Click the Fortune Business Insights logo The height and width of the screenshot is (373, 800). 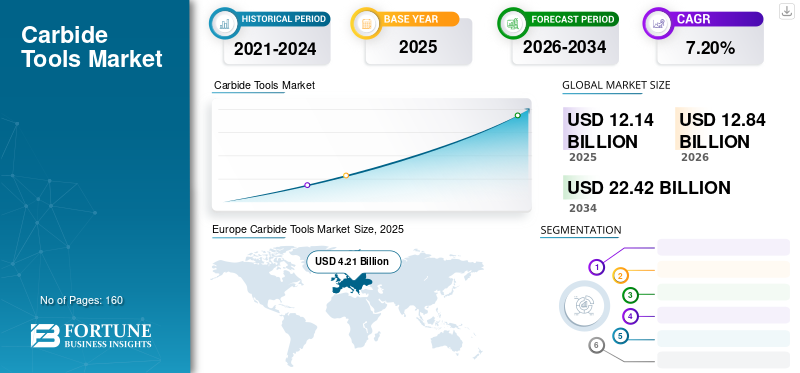tap(91, 335)
